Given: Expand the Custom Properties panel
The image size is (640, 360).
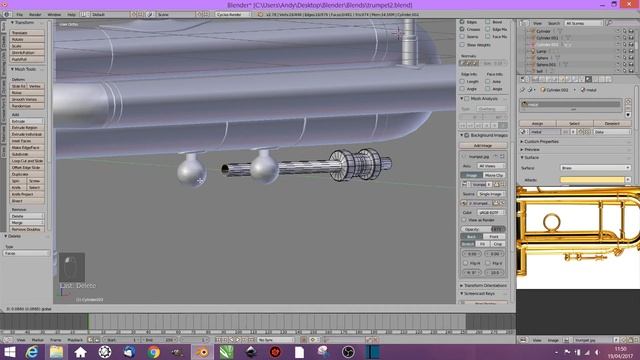Looking at the screenshot, I should tap(522, 141).
